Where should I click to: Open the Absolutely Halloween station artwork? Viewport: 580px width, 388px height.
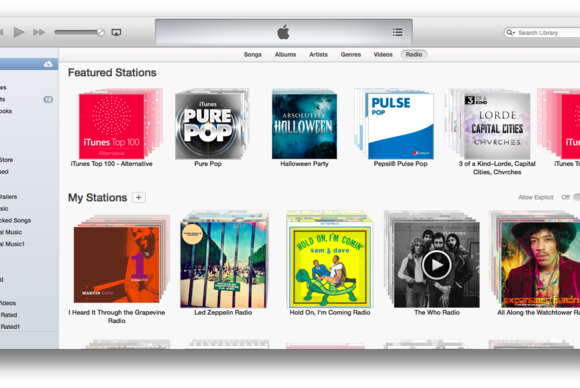(x=304, y=126)
